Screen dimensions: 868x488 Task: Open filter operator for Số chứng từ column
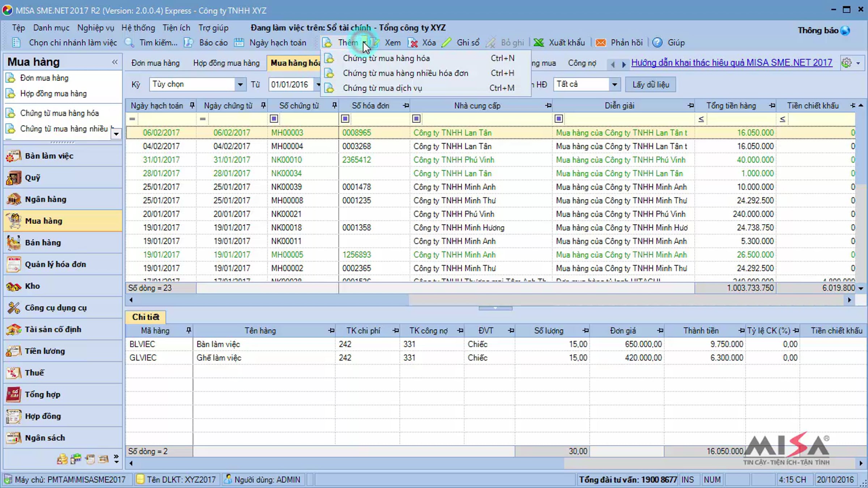(x=274, y=119)
